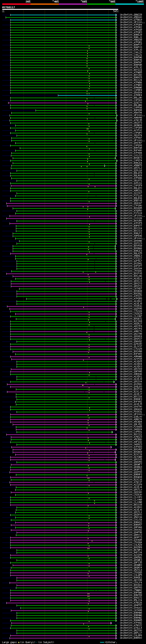The image size is (146, 644).
Task: Click the UniRef100_B9GG72 label
Action: (x=131, y=598)
